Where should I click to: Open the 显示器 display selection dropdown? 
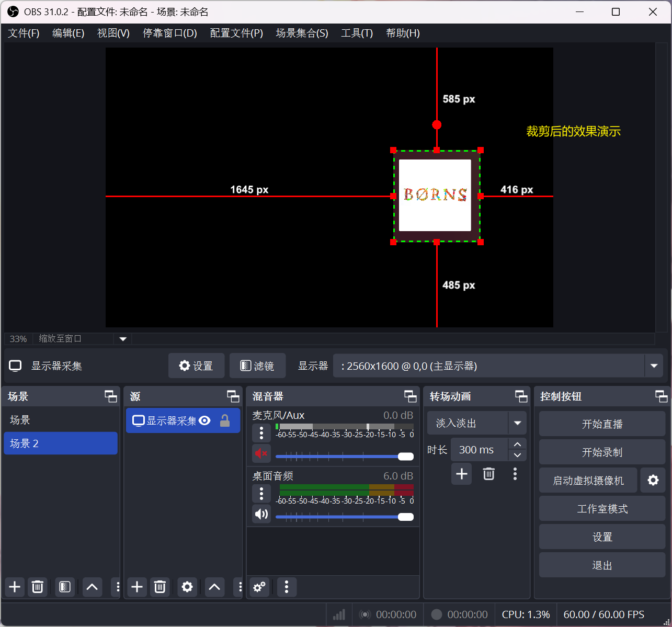[x=653, y=366]
